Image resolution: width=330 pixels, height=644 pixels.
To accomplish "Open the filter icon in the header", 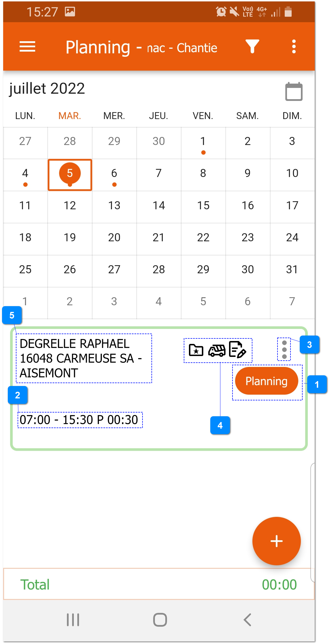I will (x=252, y=47).
